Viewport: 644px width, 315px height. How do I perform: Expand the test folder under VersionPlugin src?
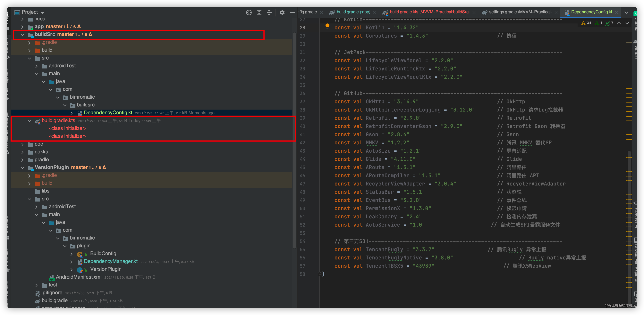click(37, 285)
